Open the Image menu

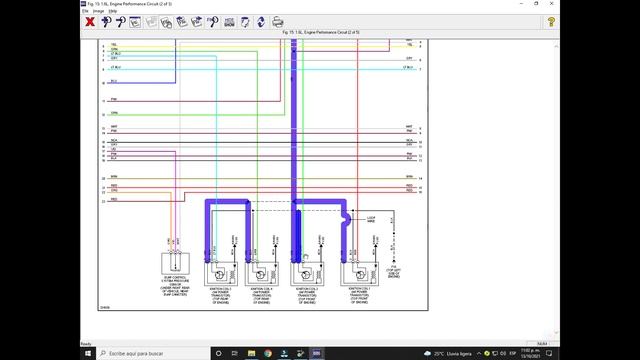coord(98,11)
